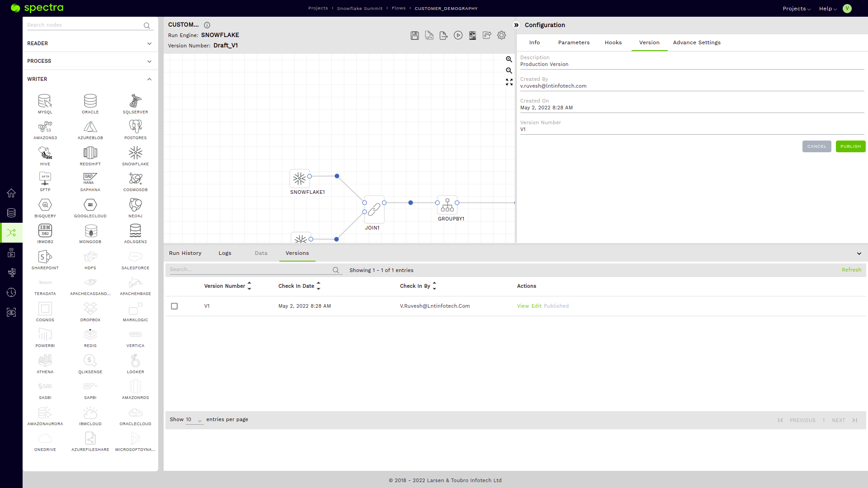
Task: Expand the PROCESS section
Action: pyautogui.click(x=90, y=61)
